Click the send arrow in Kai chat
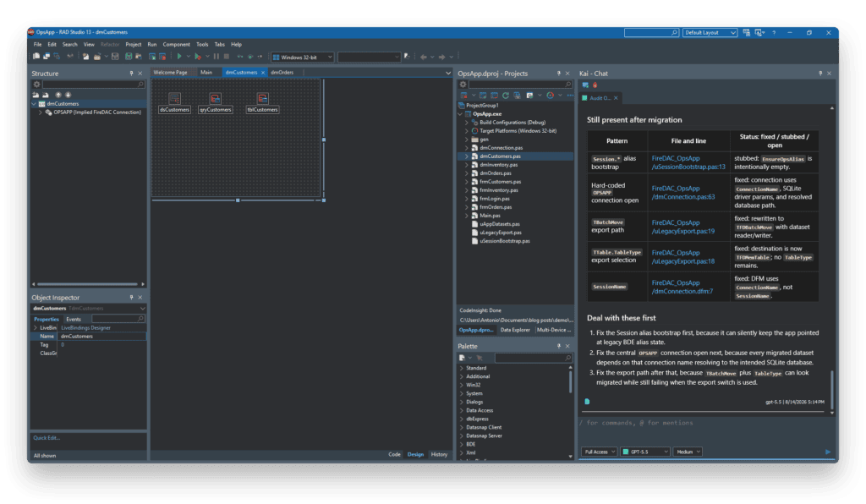866x504 pixels. [828, 452]
